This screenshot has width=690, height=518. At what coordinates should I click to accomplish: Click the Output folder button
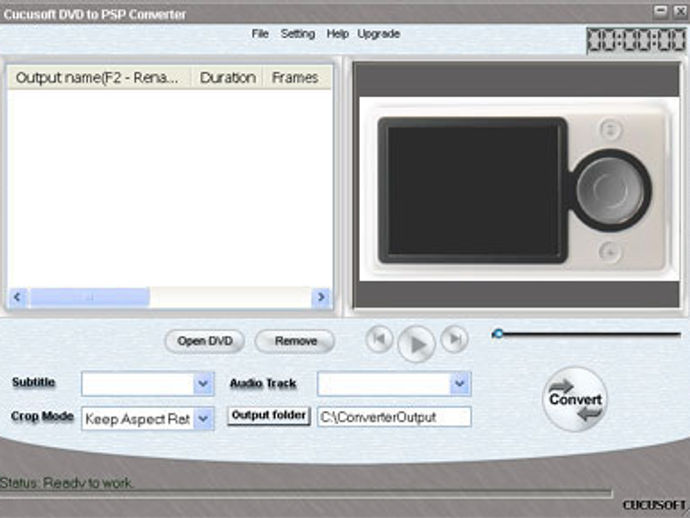269,415
